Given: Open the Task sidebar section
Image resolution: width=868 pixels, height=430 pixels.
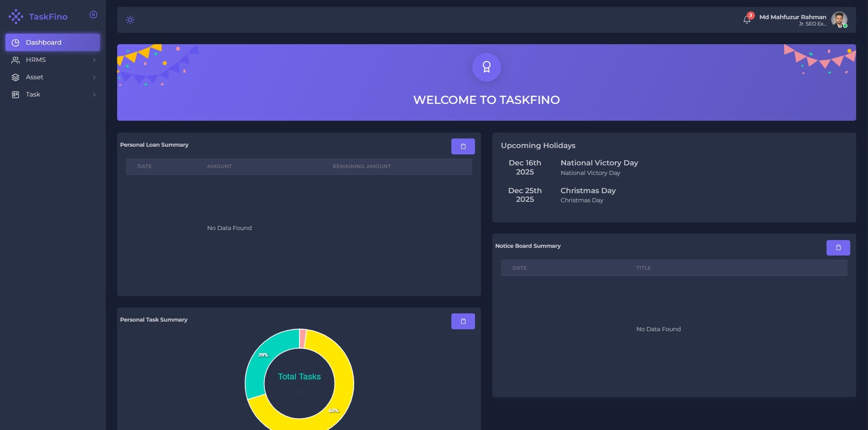Looking at the screenshot, I should click(33, 94).
